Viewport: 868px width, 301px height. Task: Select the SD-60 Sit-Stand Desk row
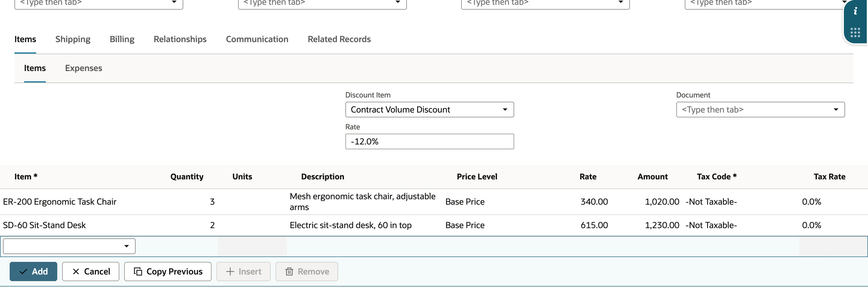pyautogui.click(x=434, y=225)
